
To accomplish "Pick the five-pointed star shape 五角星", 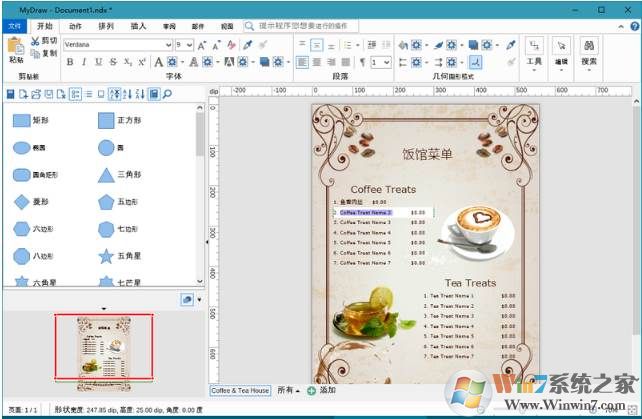I will 106,256.
